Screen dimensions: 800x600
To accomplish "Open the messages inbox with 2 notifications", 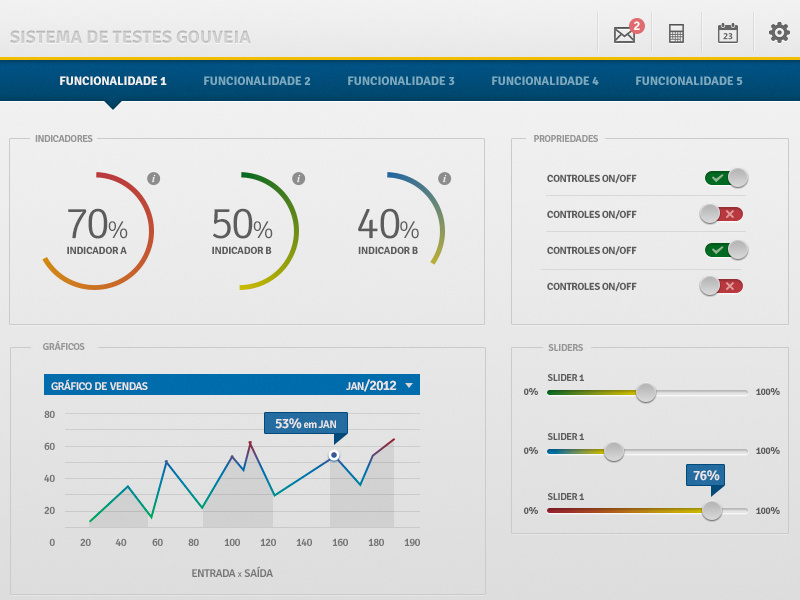I will [624, 32].
